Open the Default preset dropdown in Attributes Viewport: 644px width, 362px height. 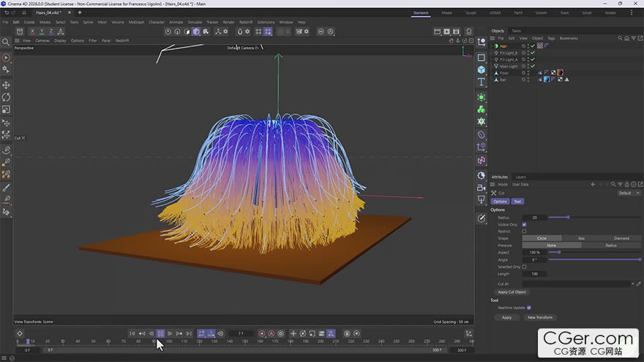click(628, 193)
